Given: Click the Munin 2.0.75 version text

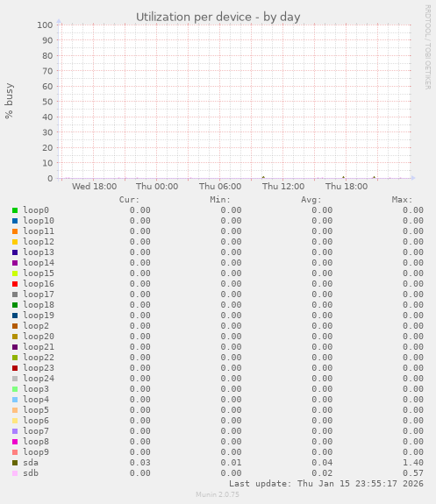Looking at the screenshot, I should pyautogui.click(x=218, y=494).
